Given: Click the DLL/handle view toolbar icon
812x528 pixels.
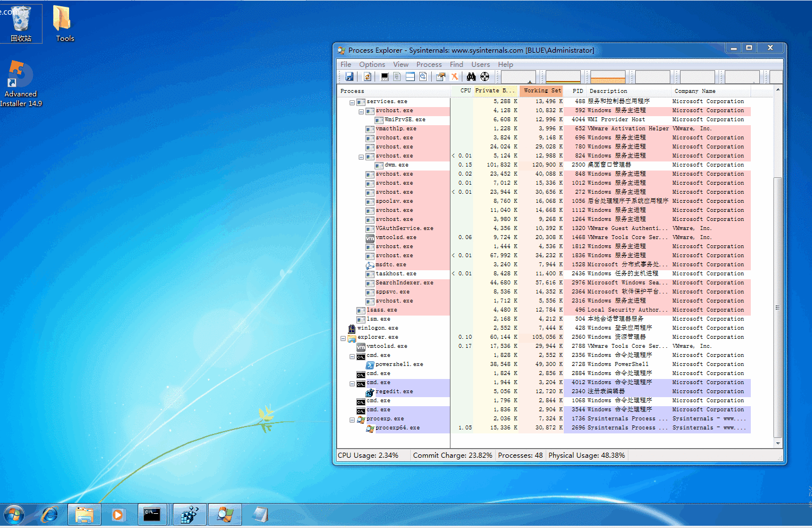Looking at the screenshot, I should click(423, 76).
